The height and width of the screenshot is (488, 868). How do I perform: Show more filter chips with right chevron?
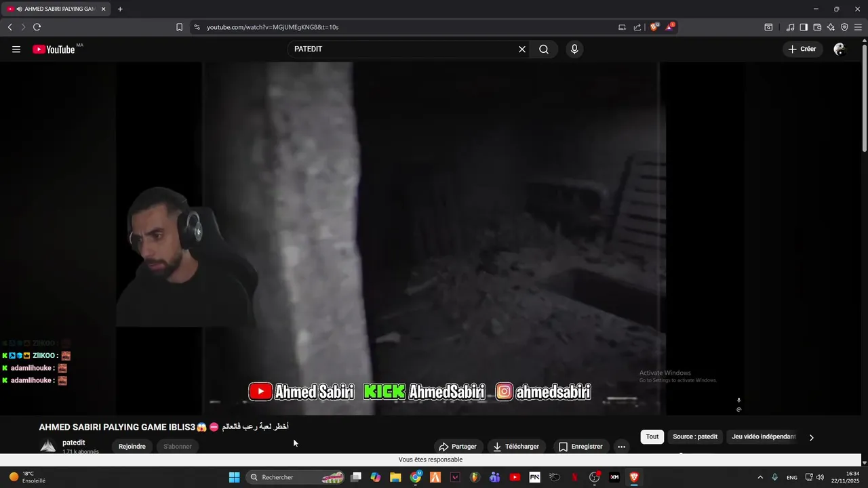pos(812,438)
